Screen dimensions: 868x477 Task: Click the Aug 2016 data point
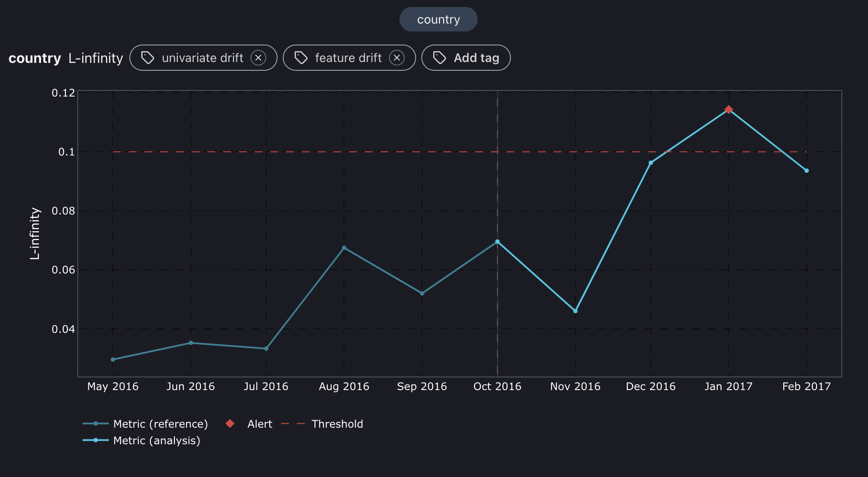point(344,248)
